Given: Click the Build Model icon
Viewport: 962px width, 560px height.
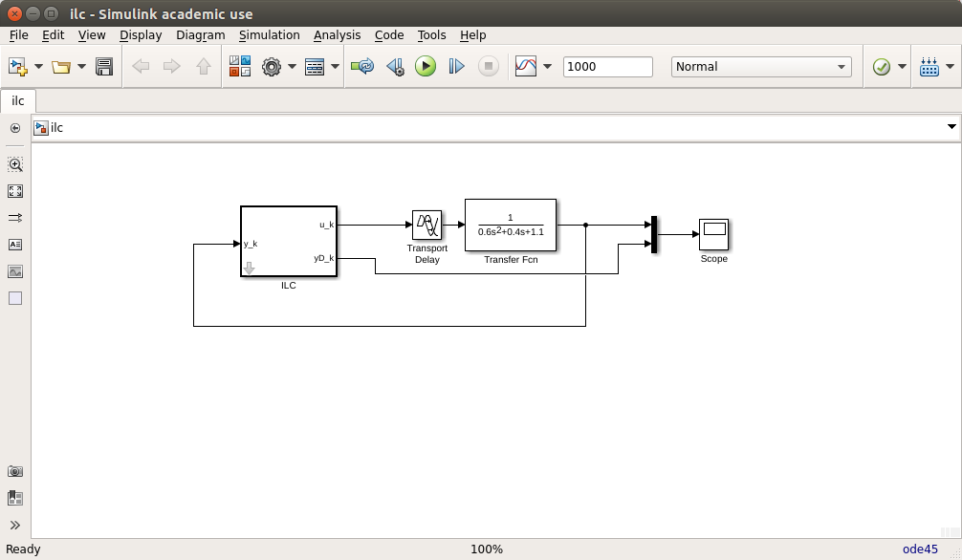Looking at the screenshot, I should [x=929, y=66].
